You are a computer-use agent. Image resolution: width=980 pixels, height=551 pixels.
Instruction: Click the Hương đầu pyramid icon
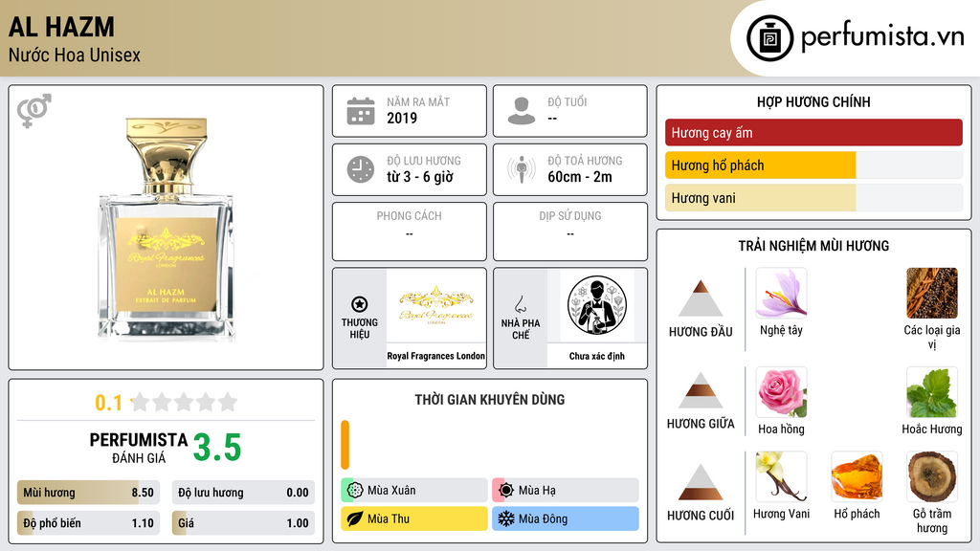pyautogui.click(x=701, y=298)
